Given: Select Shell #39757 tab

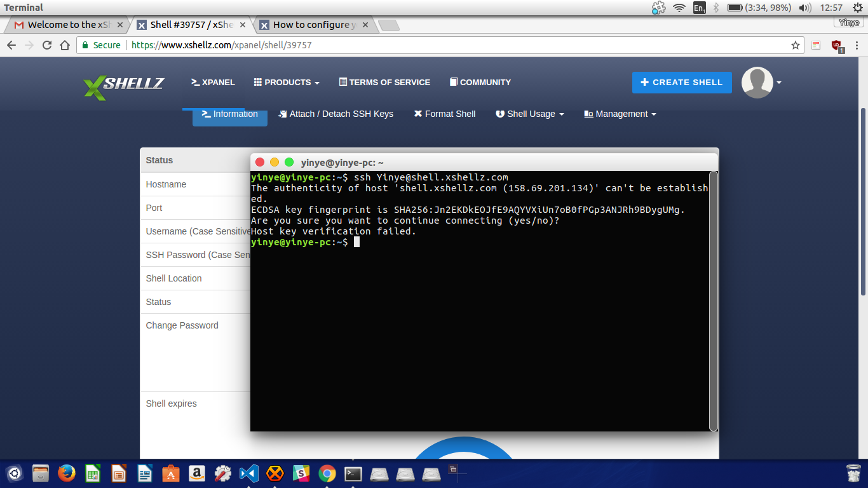Looking at the screenshot, I should pyautogui.click(x=191, y=25).
